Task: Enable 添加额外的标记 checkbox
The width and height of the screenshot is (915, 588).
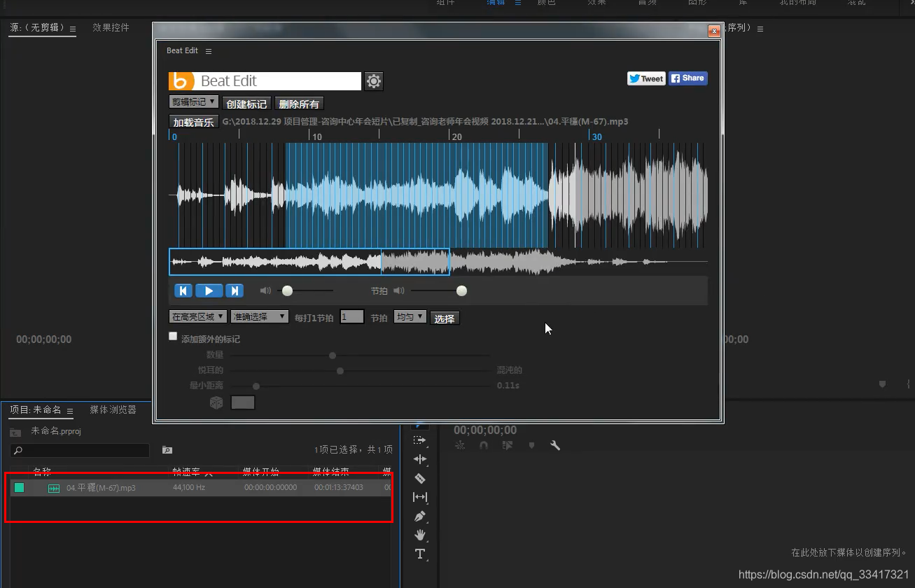Action: 174,337
